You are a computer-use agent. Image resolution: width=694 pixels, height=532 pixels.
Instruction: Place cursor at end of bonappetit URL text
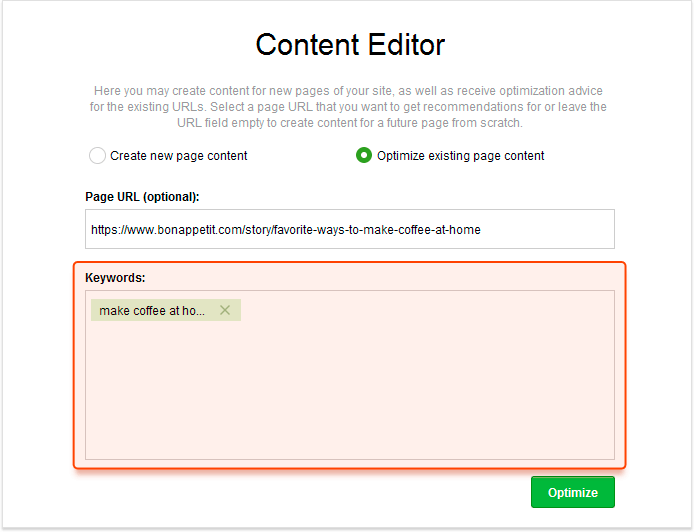[x=481, y=230]
